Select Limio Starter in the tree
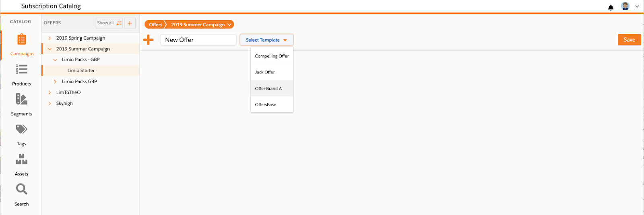The width and height of the screenshot is (644, 215). coord(91,71)
